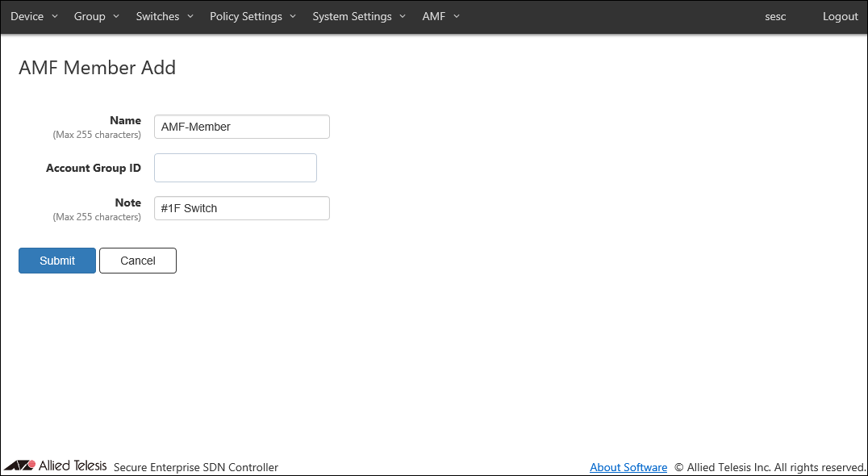Image resolution: width=868 pixels, height=476 pixels.
Task: Click the System Settings dropdown chevron
Action: pyautogui.click(x=403, y=16)
